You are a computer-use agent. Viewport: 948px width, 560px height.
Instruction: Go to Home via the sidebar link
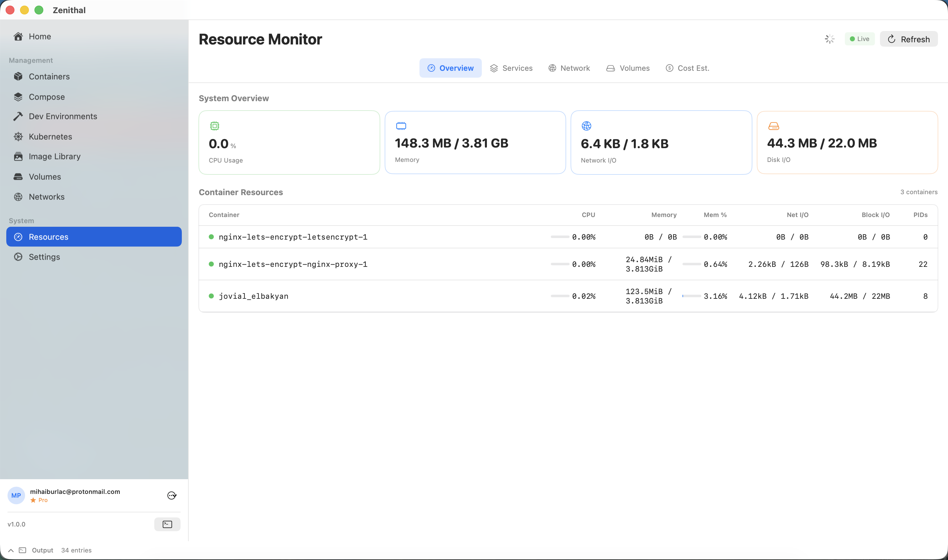pos(40,36)
